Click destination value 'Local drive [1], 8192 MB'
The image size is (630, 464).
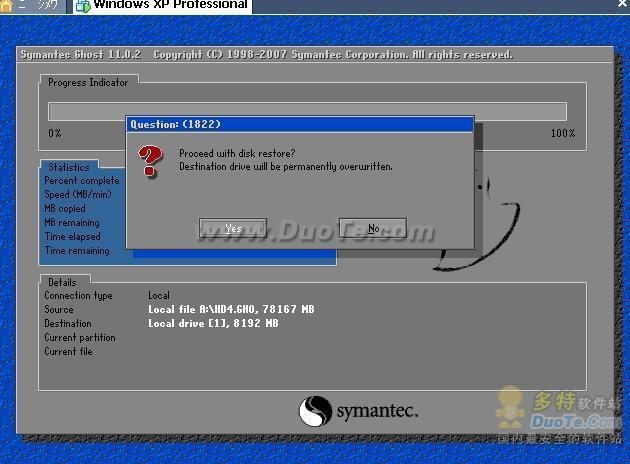tap(213, 323)
